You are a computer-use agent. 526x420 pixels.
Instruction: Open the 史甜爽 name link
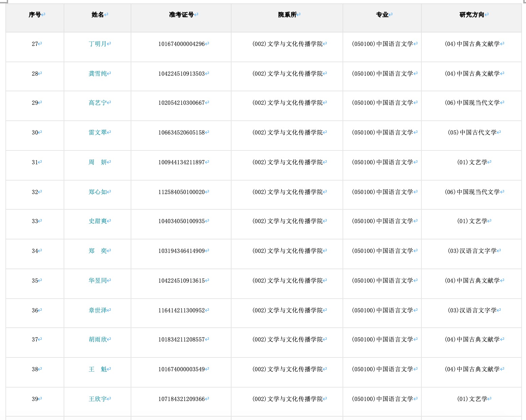click(x=97, y=221)
